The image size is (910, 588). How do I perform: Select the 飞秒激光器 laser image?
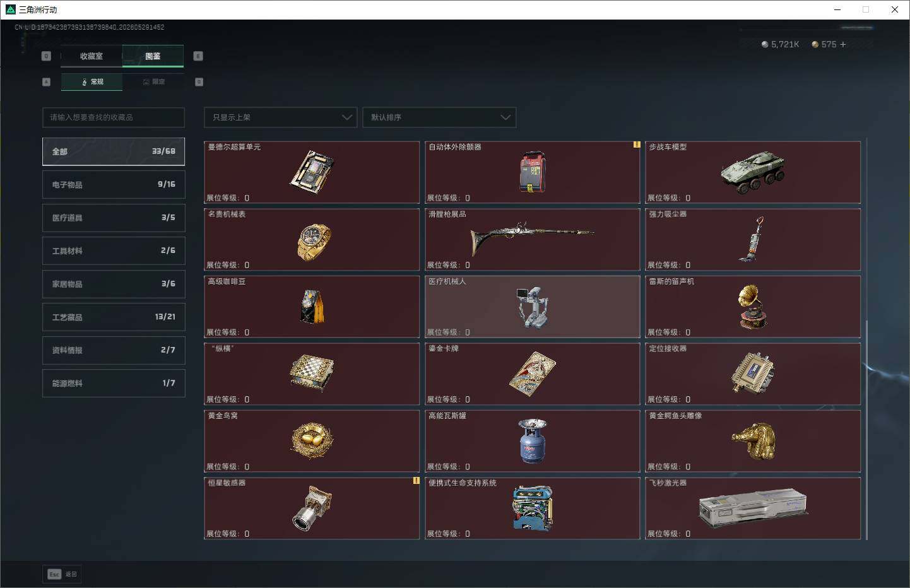[x=753, y=509]
